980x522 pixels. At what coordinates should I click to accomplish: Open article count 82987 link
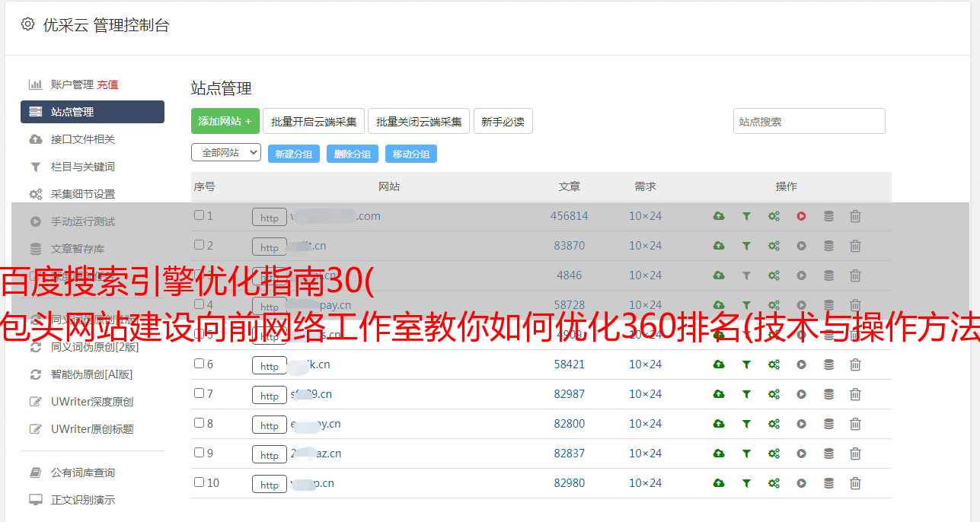click(570, 394)
